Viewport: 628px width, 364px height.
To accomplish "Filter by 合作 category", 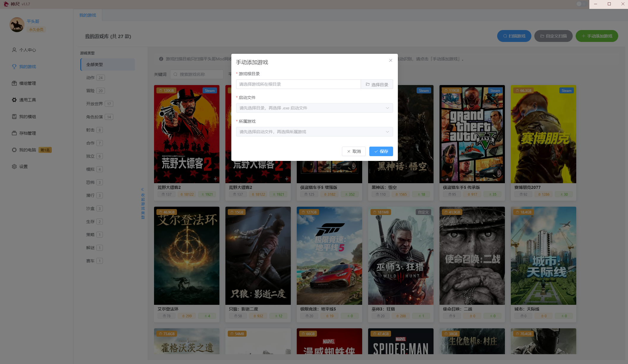I will 94,143.
